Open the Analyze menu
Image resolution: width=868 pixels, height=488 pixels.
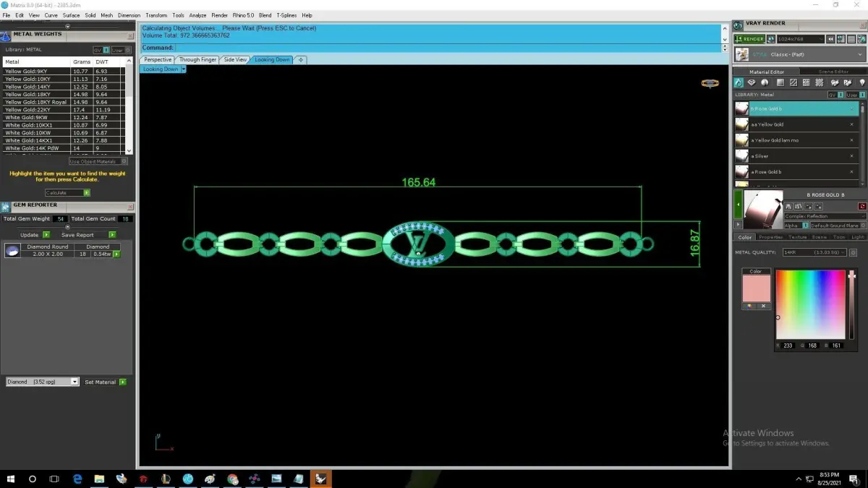(x=197, y=15)
